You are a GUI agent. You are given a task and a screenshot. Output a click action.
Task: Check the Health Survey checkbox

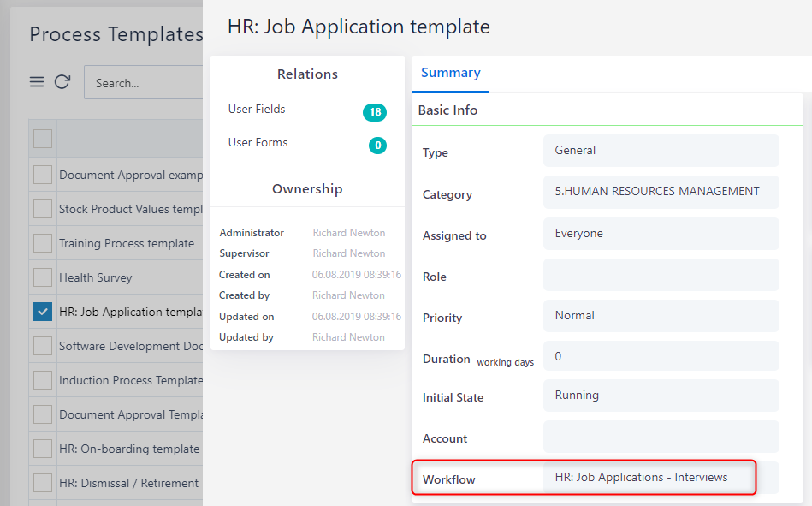coord(43,277)
